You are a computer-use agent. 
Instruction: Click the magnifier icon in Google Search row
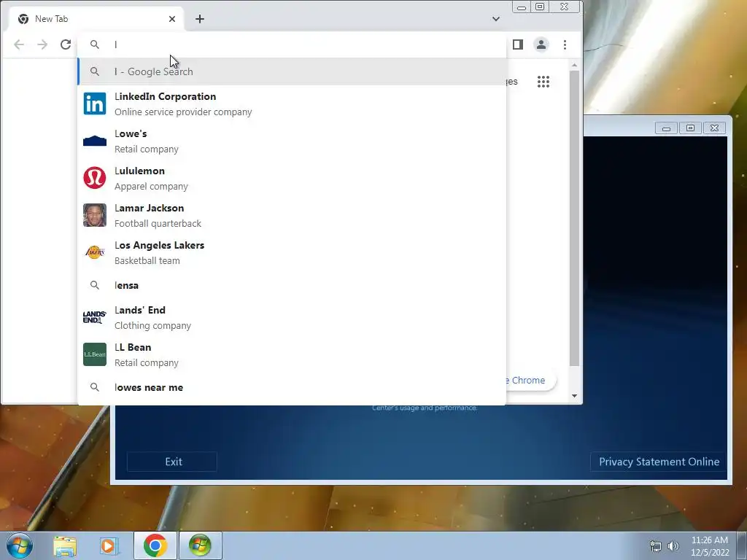click(94, 71)
